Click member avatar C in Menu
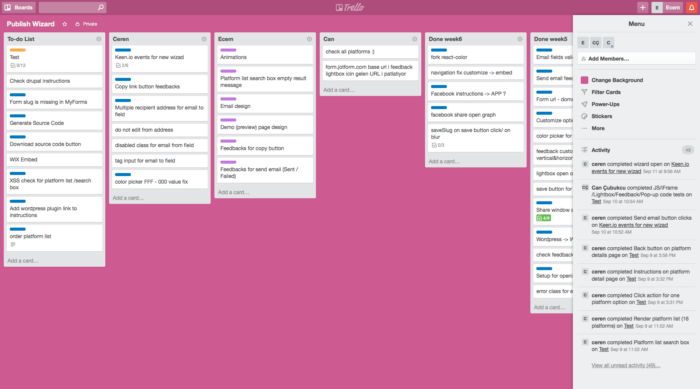The width and height of the screenshot is (700, 389). 608,42
